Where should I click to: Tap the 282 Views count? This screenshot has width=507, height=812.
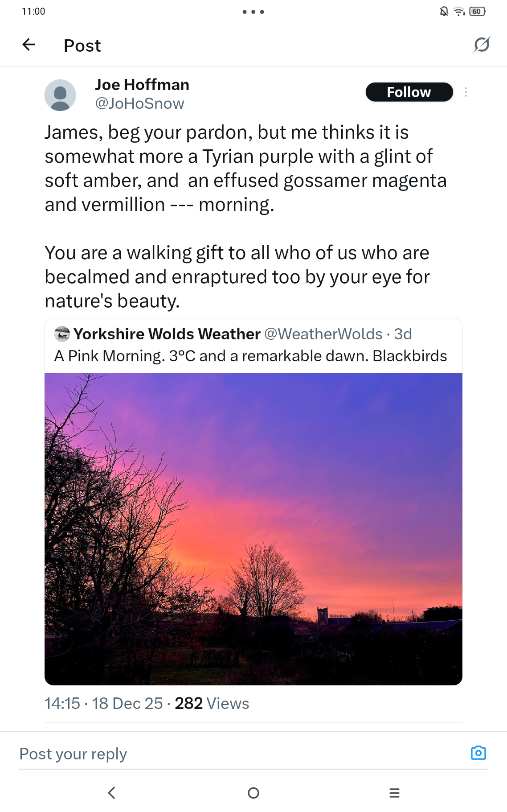tap(212, 703)
